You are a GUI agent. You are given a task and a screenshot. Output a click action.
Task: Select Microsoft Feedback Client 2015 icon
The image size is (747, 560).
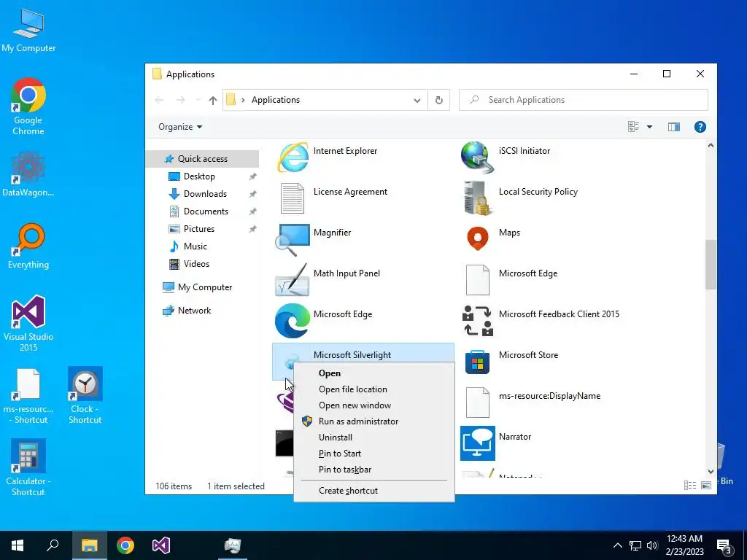point(477,321)
